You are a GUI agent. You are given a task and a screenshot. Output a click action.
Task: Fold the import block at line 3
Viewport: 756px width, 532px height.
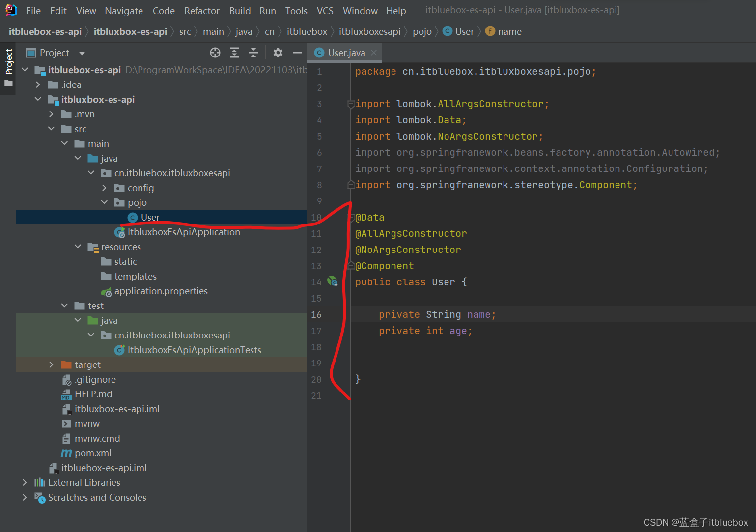click(x=351, y=104)
